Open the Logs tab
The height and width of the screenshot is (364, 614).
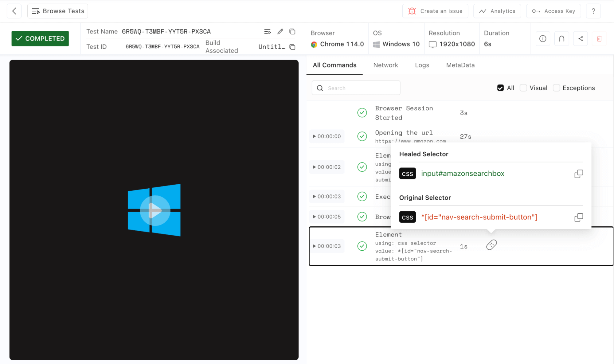[x=422, y=65]
